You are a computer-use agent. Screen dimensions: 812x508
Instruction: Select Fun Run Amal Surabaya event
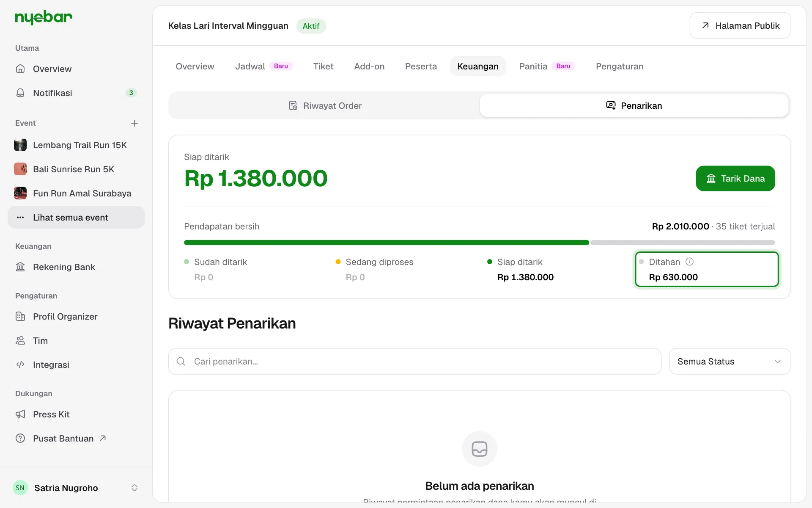pyautogui.click(x=76, y=193)
